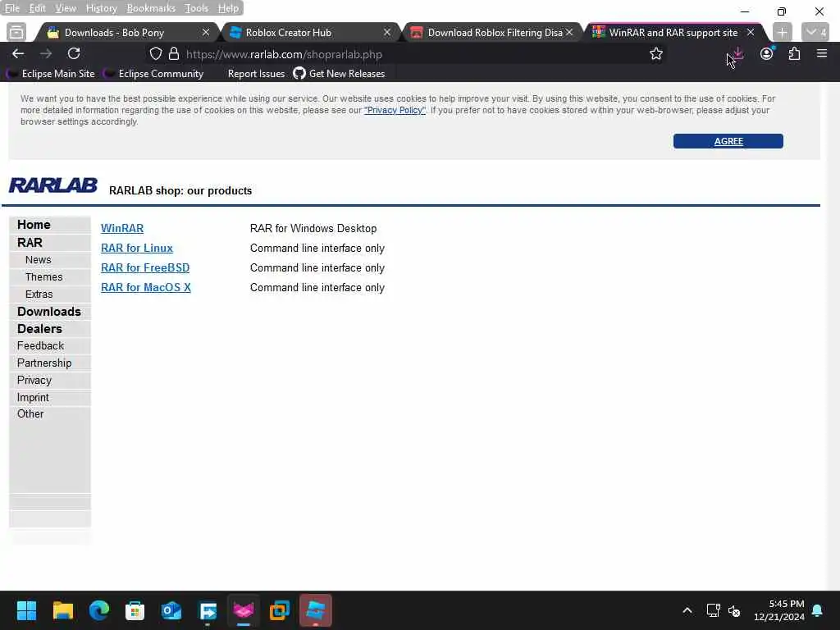View site security via the padlock icon
The height and width of the screenshot is (630, 840).
(174, 53)
